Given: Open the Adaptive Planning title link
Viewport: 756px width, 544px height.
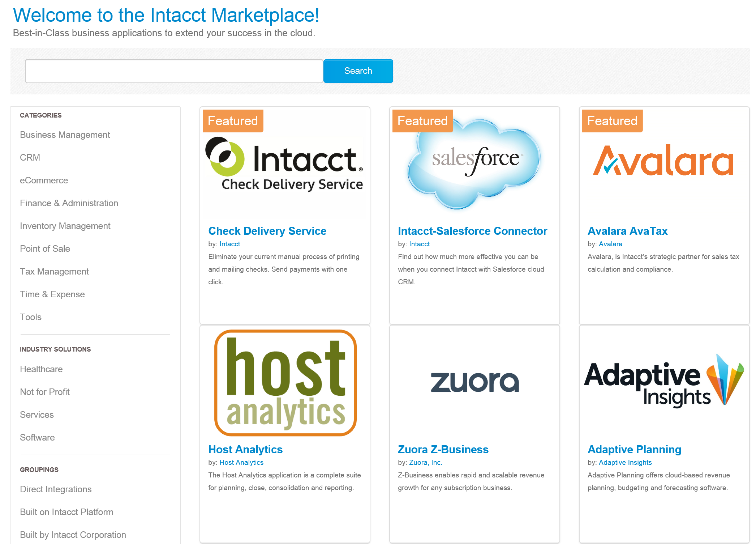Looking at the screenshot, I should click(x=634, y=449).
